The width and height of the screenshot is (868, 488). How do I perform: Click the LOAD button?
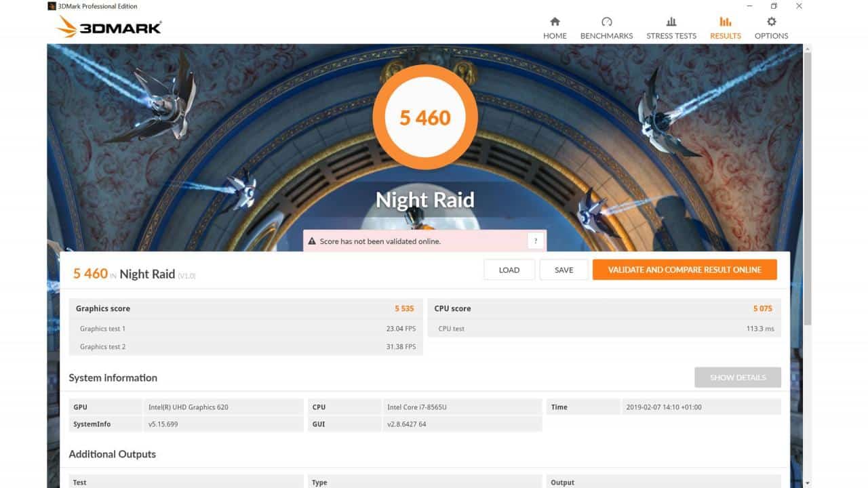coord(509,270)
